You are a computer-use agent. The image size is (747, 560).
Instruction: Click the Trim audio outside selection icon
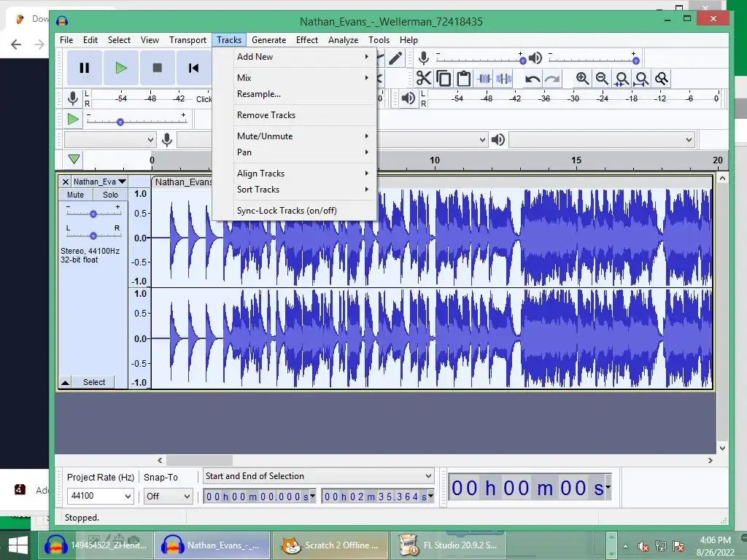tap(484, 78)
